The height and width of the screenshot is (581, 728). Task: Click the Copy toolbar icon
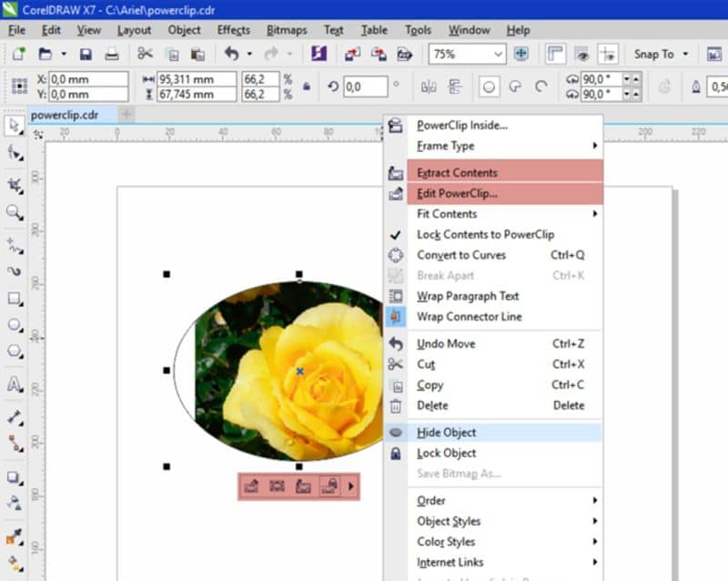173,55
